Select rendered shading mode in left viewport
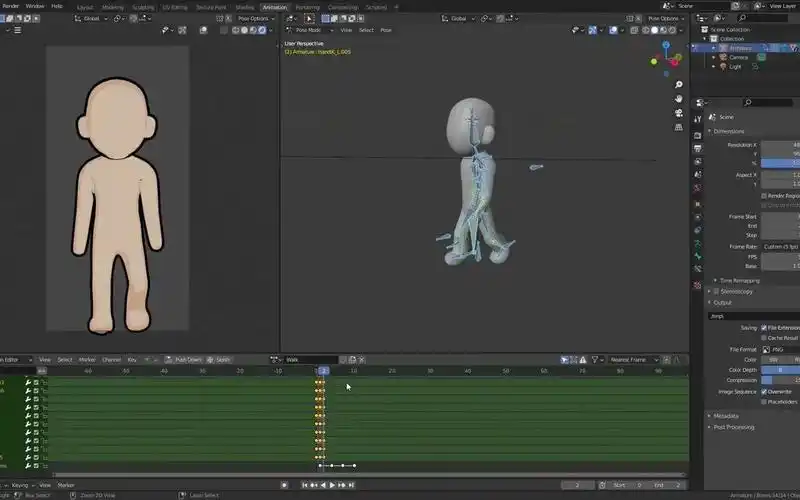The height and width of the screenshot is (500, 800). 262,30
